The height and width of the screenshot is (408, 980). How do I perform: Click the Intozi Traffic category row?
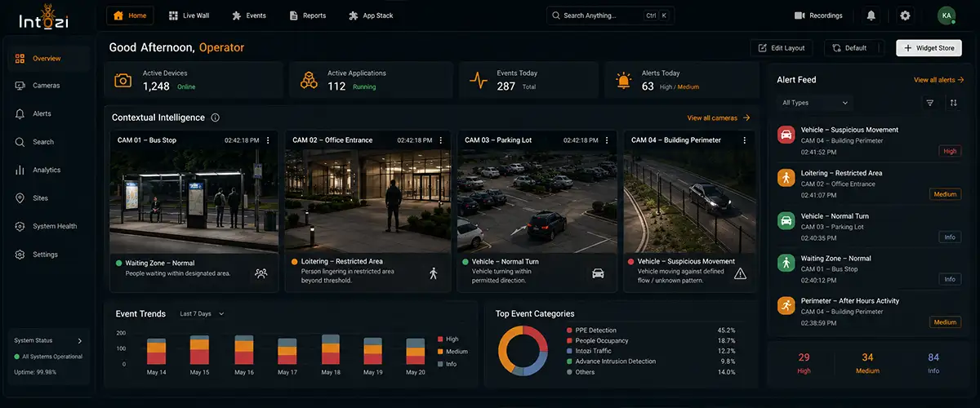651,351
